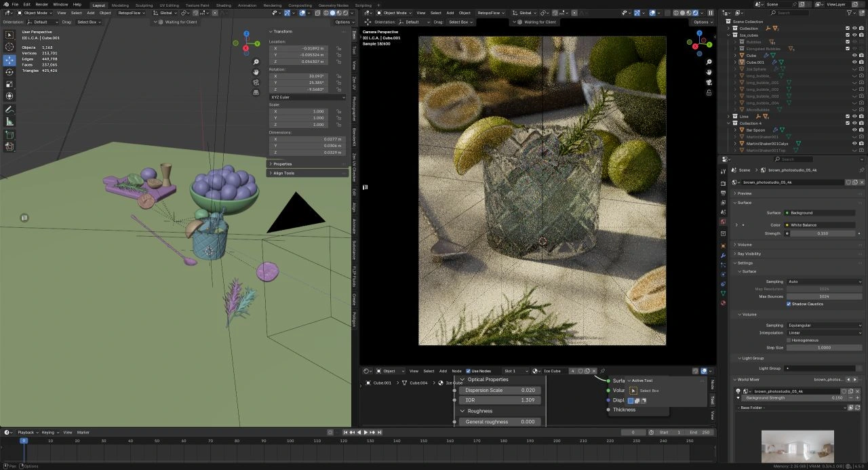Collapse the Ice_cubes collection
This screenshot has height=470, width=868.
click(728, 35)
